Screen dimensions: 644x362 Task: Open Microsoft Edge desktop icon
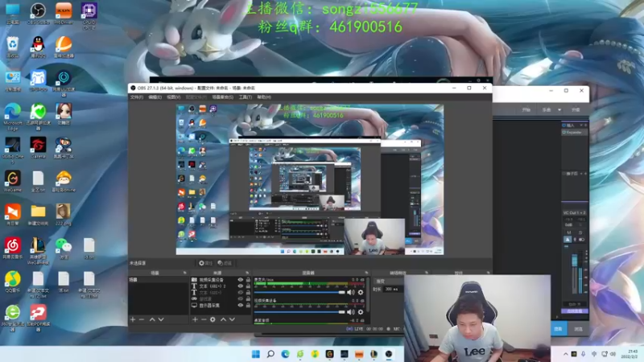(13, 117)
